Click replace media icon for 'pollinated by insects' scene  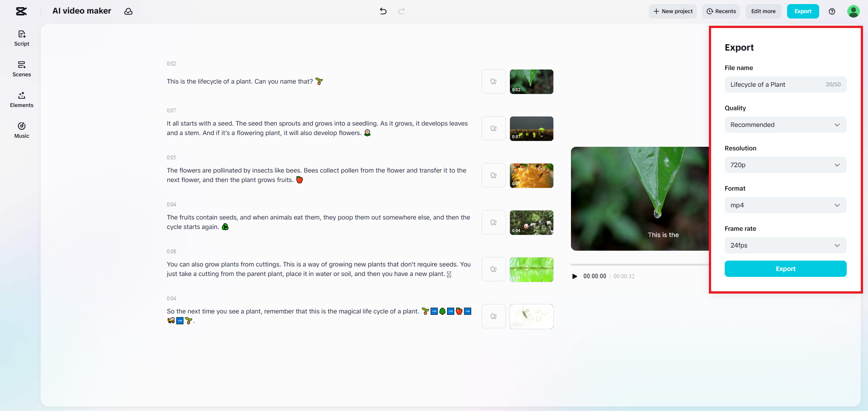pyautogui.click(x=494, y=176)
